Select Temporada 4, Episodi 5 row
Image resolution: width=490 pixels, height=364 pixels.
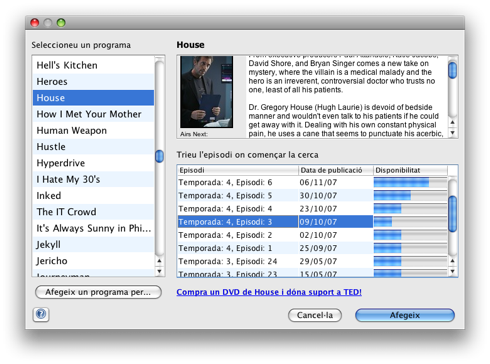pos(312,196)
